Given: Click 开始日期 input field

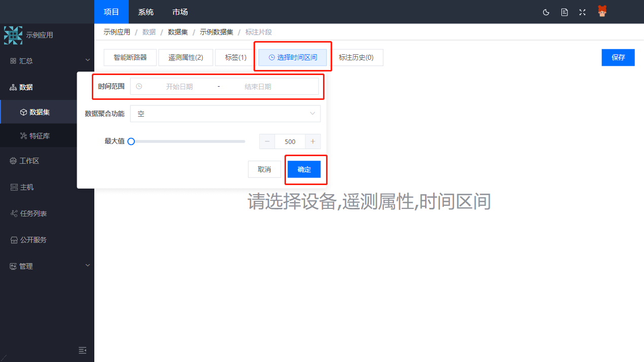Looking at the screenshot, I should 180,87.
